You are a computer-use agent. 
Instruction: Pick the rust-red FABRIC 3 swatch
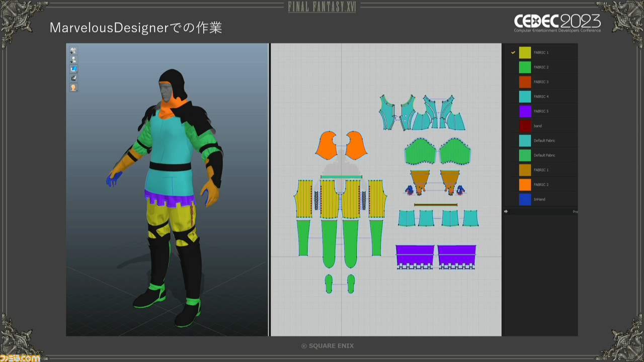525,81
